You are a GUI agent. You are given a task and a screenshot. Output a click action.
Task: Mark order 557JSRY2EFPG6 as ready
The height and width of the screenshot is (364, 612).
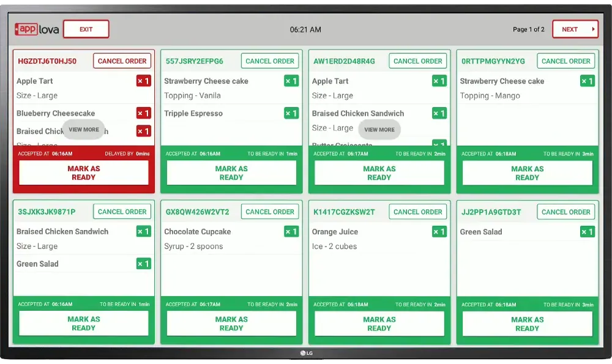(231, 173)
